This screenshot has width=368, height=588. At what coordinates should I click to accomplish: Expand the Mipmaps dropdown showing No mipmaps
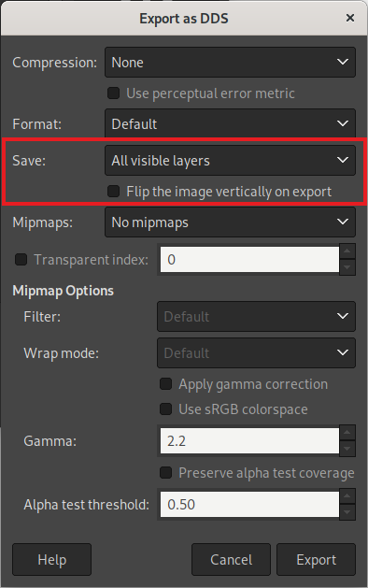pos(230,222)
